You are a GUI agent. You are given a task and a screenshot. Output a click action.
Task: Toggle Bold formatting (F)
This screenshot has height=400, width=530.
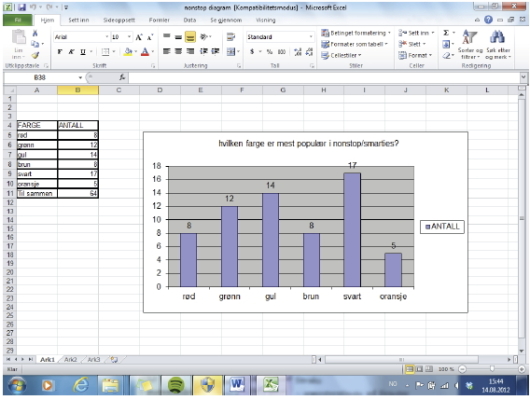click(x=59, y=52)
